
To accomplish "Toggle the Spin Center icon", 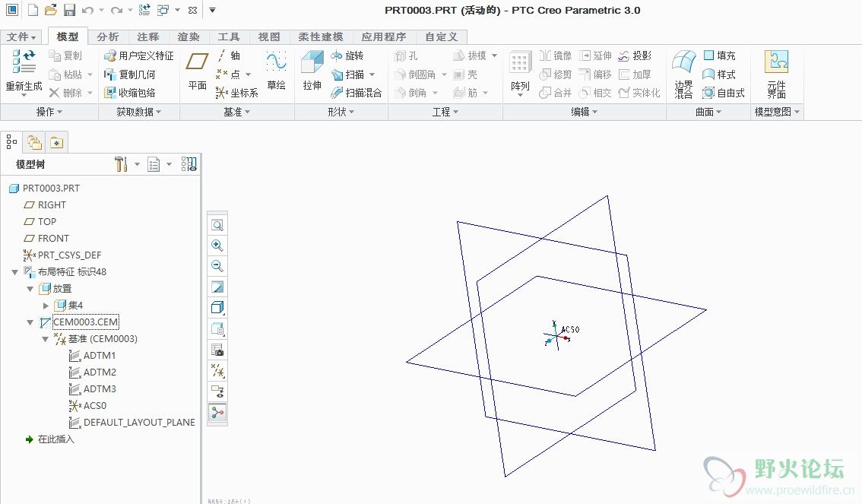I will coord(217,413).
